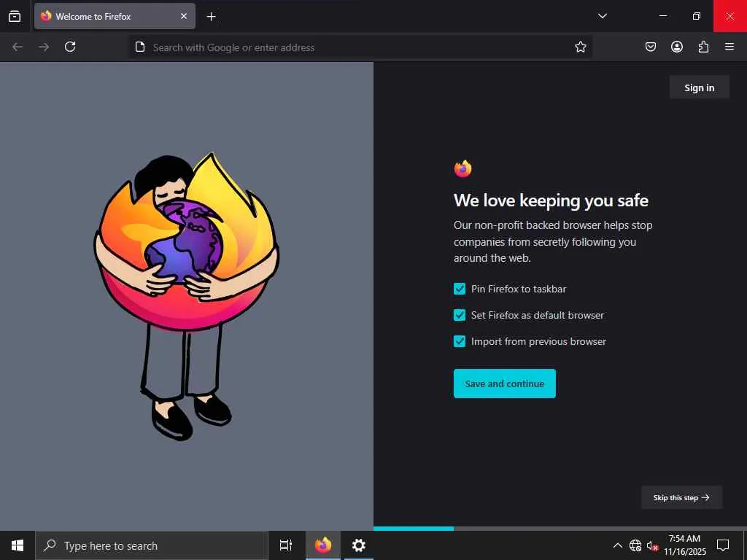Open the notification center icon

point(723,545)
